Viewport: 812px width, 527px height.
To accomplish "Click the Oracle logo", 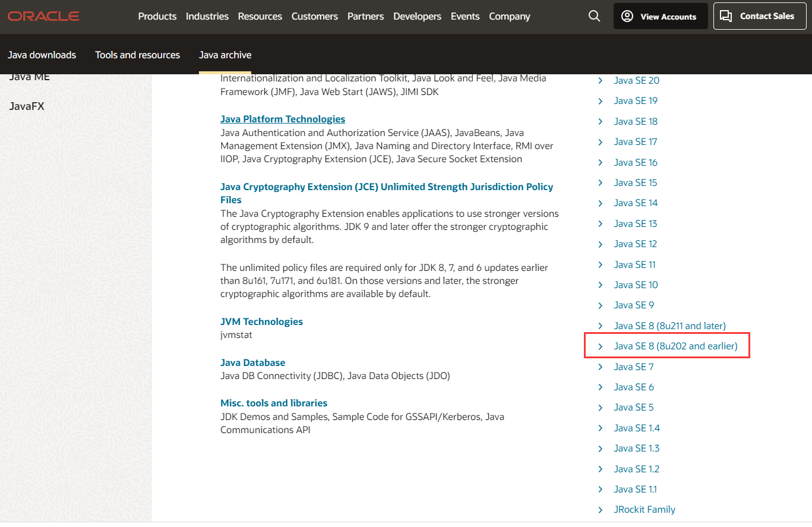I will (43, 16).
